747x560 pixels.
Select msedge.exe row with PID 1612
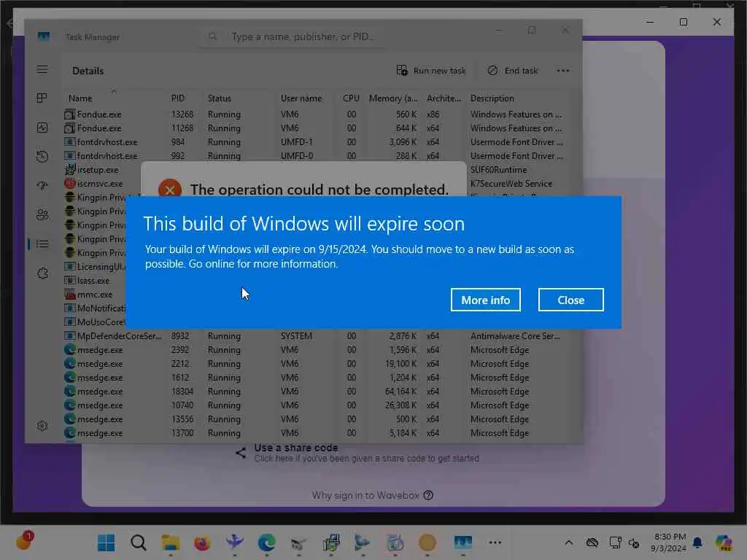pos(314,378)
